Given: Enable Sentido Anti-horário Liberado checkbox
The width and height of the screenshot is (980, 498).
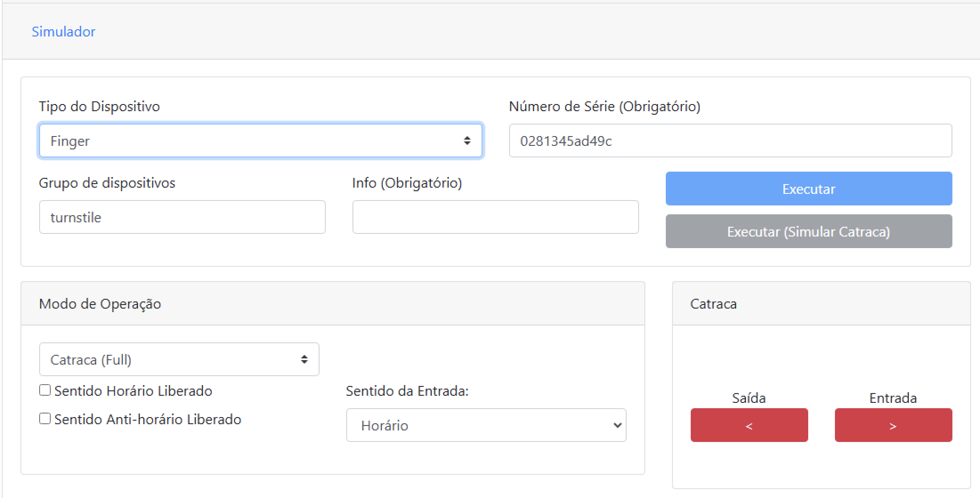Looking at the screenshot, I should pos(45,419).
